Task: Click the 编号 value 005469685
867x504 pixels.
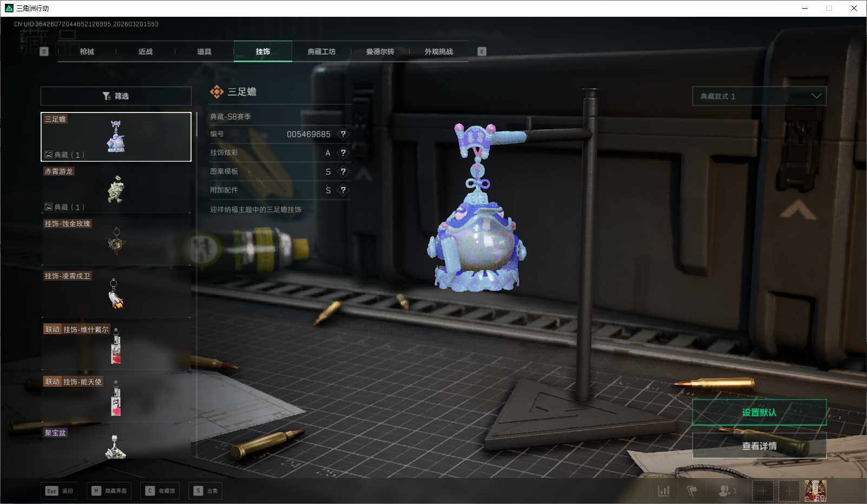Action: pos(308,134)
